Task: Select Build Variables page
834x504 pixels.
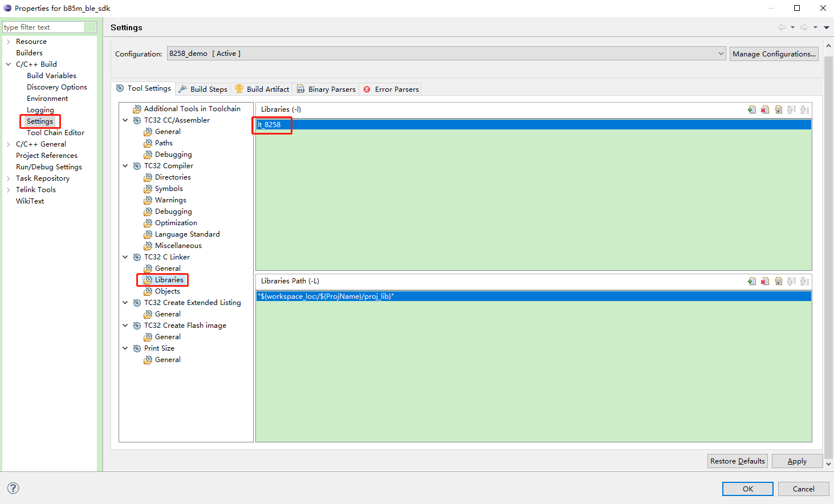Action: 51,76
